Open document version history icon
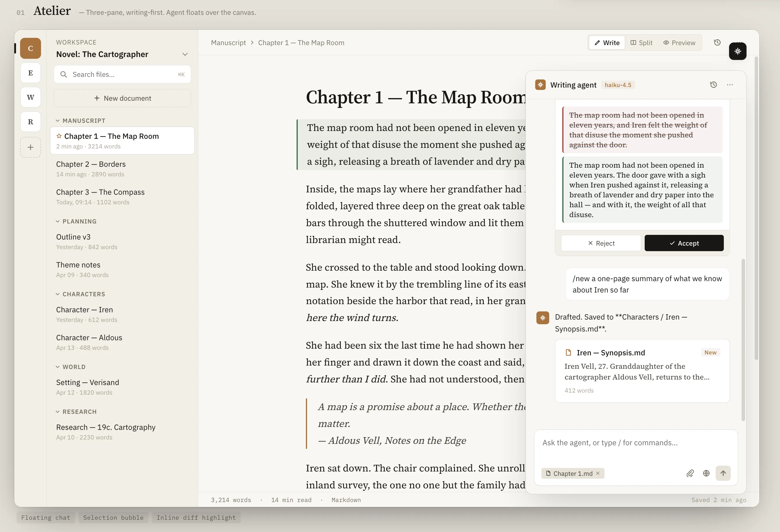The height and width of the screenshot is (532, 780). click(x=717, y=42)
